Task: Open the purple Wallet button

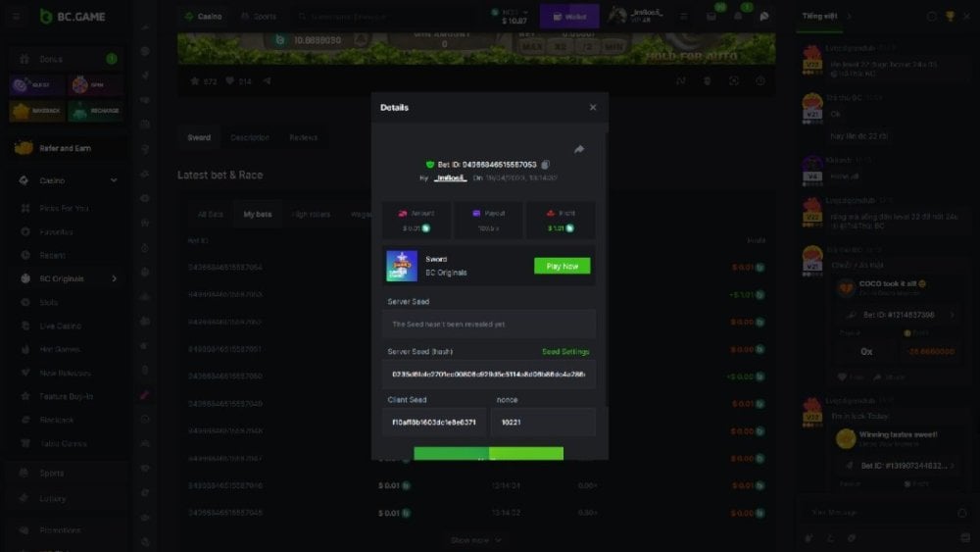Action: [569, 17]
